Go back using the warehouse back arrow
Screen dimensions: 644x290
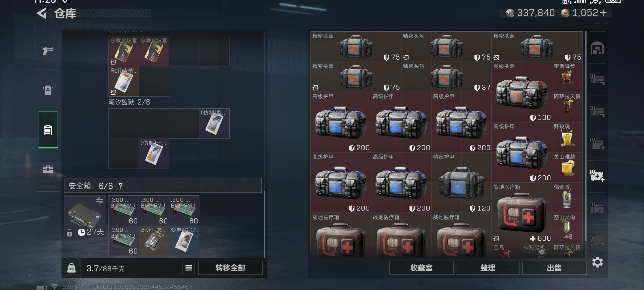[42, 13]
